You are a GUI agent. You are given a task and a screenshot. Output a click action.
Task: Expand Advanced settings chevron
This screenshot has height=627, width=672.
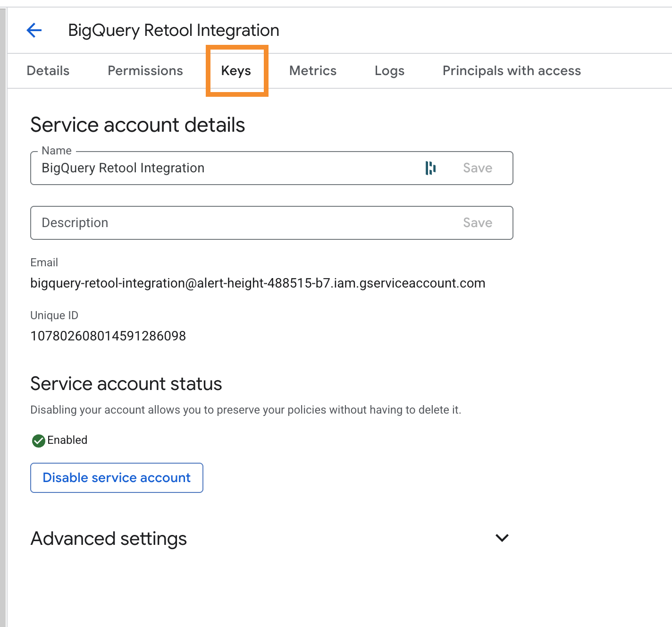[x=502, y=538]
